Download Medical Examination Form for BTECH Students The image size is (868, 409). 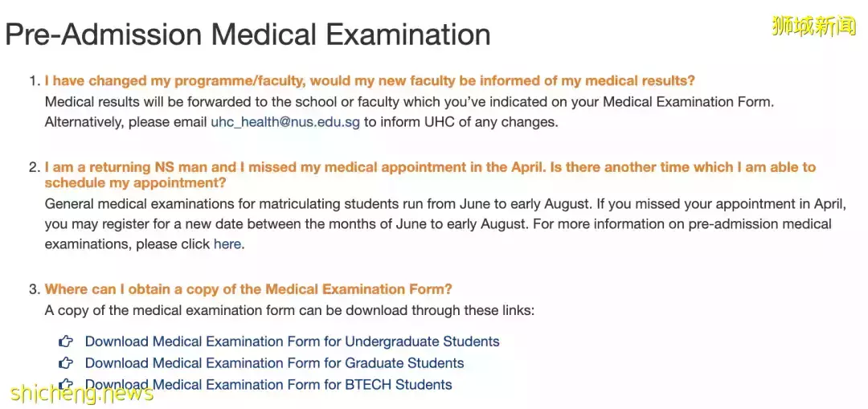tap(268, 385)
